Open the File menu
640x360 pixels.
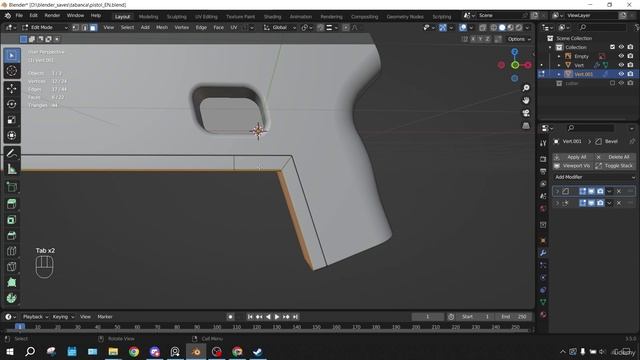pyautogui.click(x=19, y=16)
